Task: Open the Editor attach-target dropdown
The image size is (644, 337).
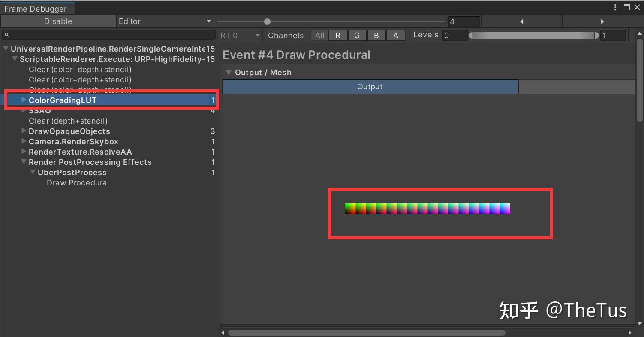Action: pyautogui.click(x=165, y=21)
